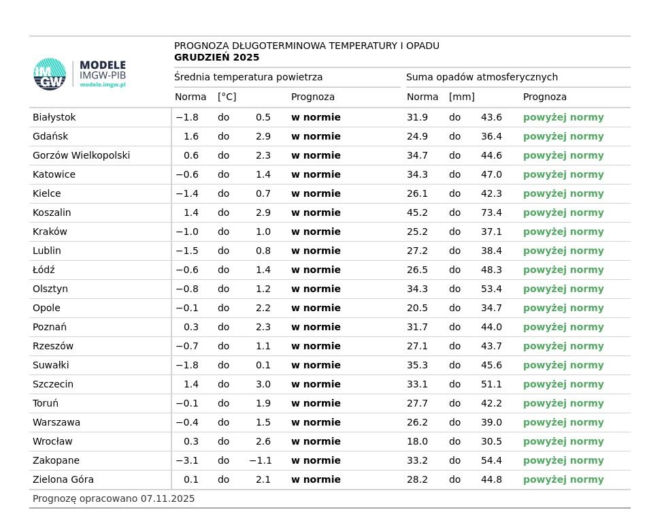
Task: Click the "w normie" forecast for Gdańsk
Action: pyautogui.click(x=315, y=136)
